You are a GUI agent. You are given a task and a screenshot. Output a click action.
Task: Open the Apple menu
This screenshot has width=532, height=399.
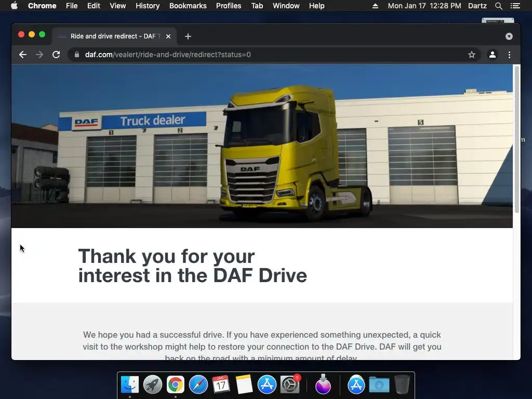click(x=14, y=6)
